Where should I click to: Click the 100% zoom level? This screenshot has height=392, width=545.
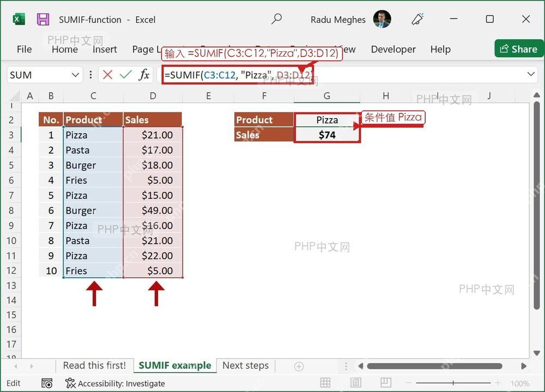(x=520, y=383)
